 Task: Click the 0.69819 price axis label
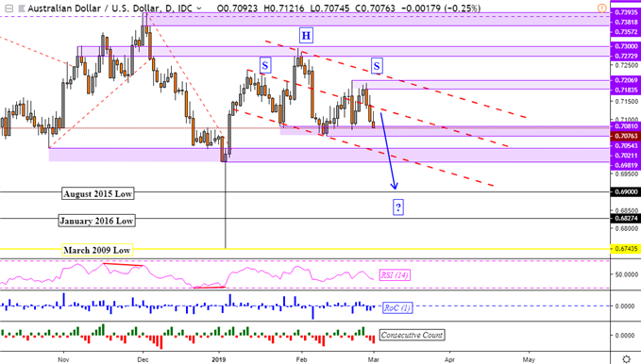[x=626, y=165]
